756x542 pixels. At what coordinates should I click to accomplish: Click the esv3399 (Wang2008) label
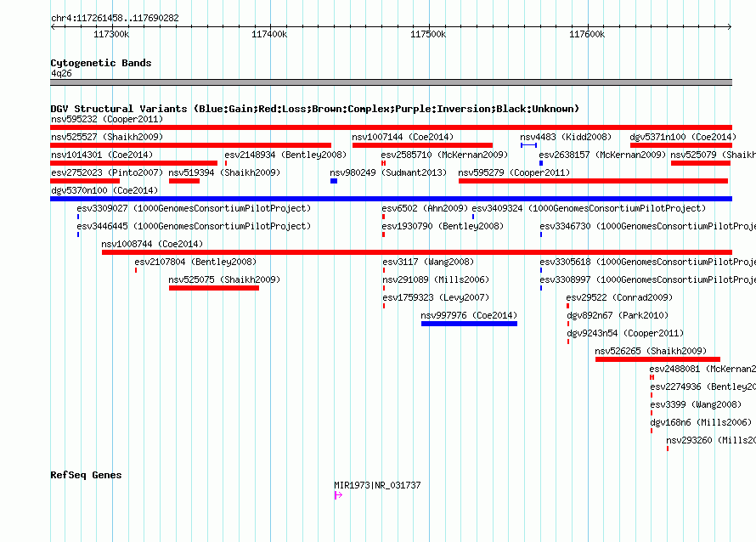696,404
